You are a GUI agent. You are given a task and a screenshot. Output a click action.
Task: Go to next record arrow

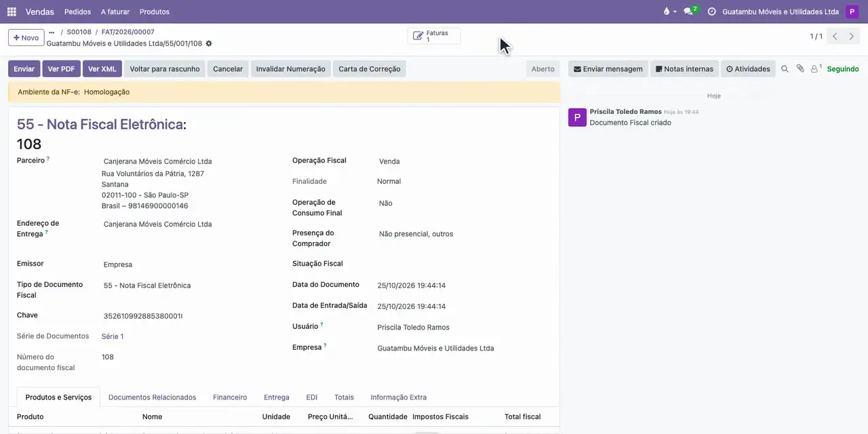click(x=852, y=37)
